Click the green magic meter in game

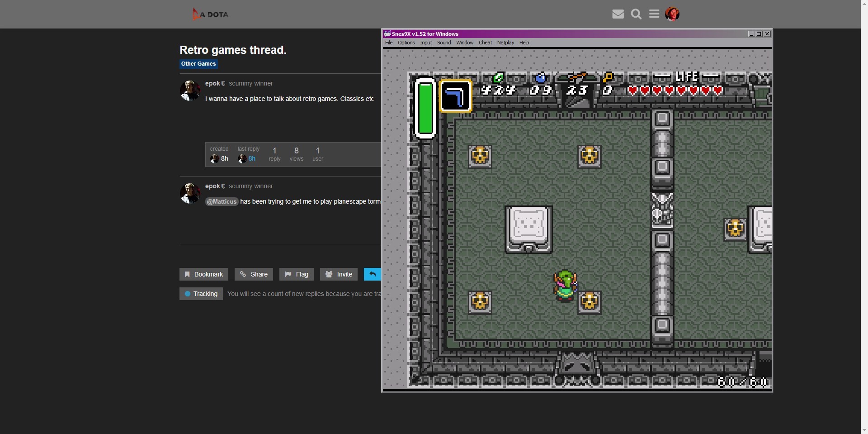coord(425,108)
